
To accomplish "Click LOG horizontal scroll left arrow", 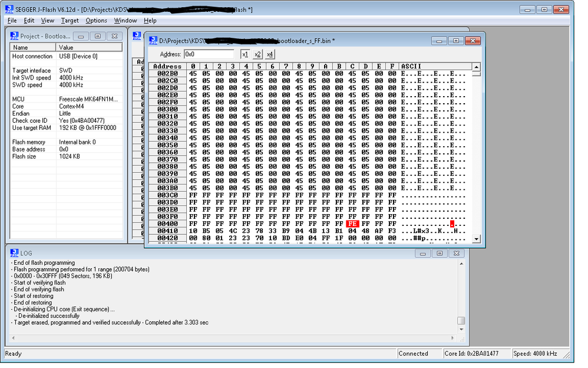I will [x=14, y=338].
